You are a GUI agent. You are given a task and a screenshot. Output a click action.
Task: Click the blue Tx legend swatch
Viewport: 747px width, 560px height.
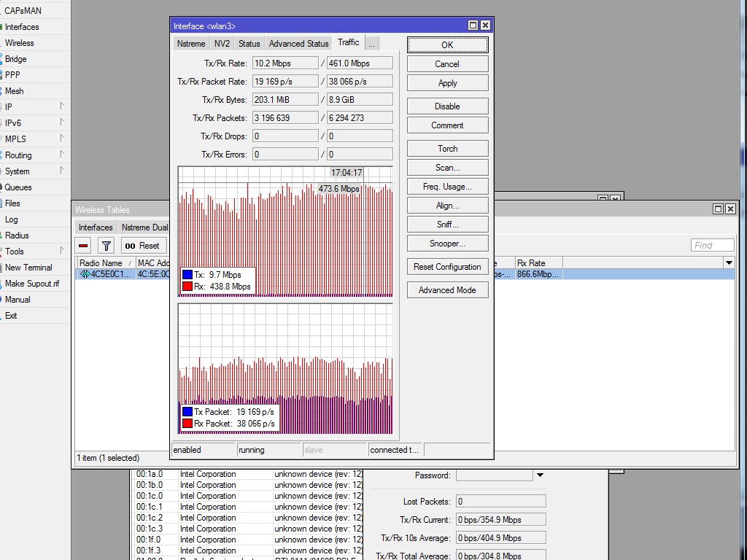(x=187, y=275)
